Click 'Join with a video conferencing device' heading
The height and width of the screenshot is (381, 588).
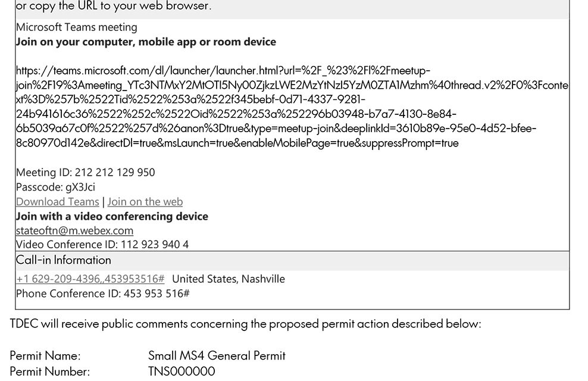(x=112, y=216)
